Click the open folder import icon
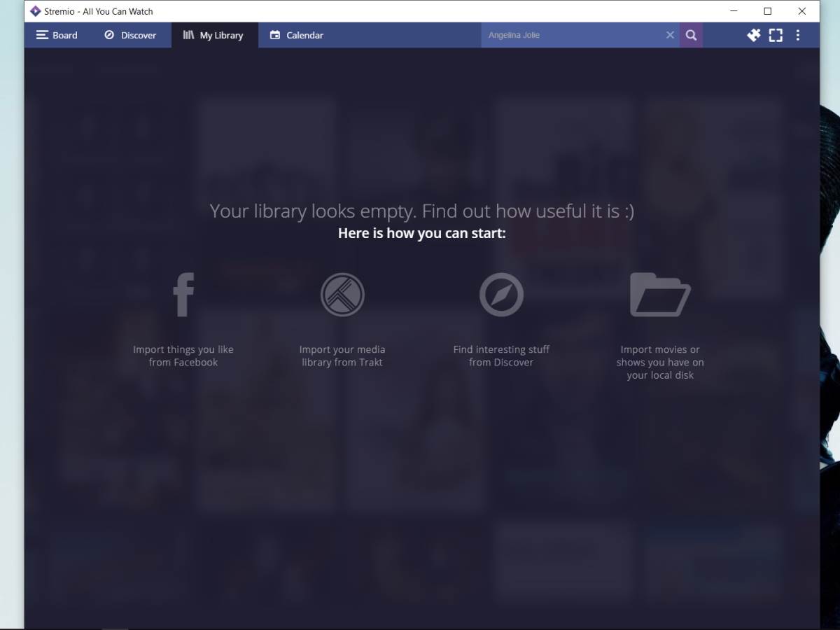Image resolution: width=840 pixels, height=630 pixels. 659,295
